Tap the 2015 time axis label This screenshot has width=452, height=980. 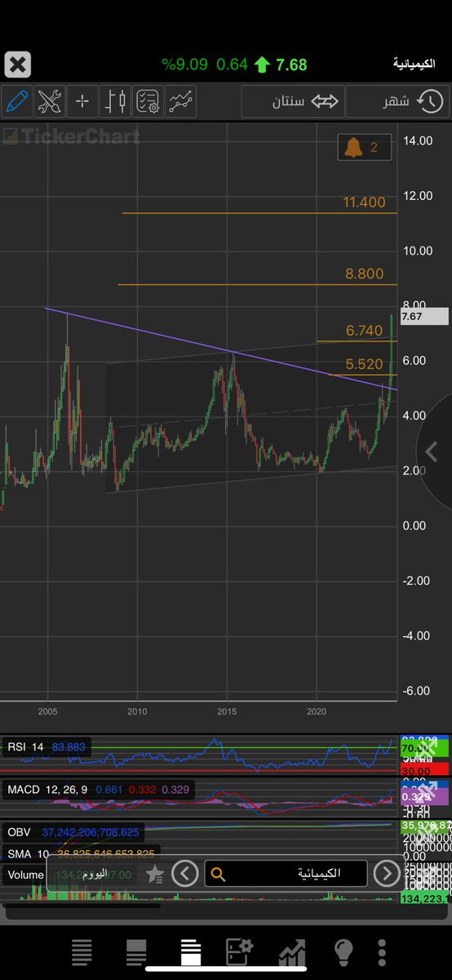pyautogui.click(x=227, y=711)
